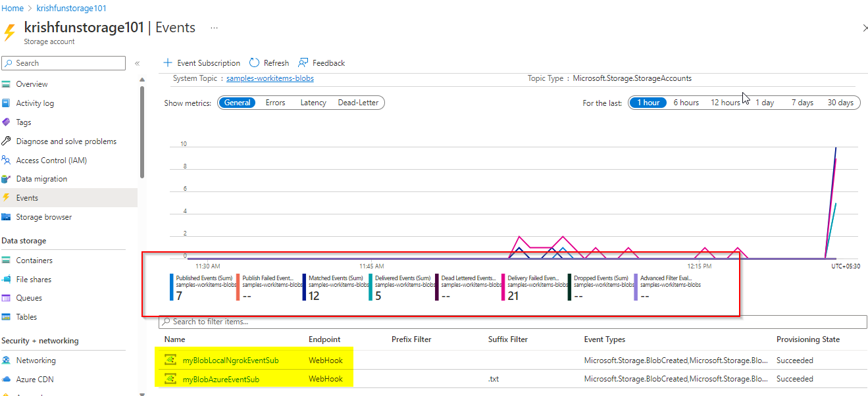Click sidebar vertical scrollbar
The image size is (868, 396).
(142, 132)
